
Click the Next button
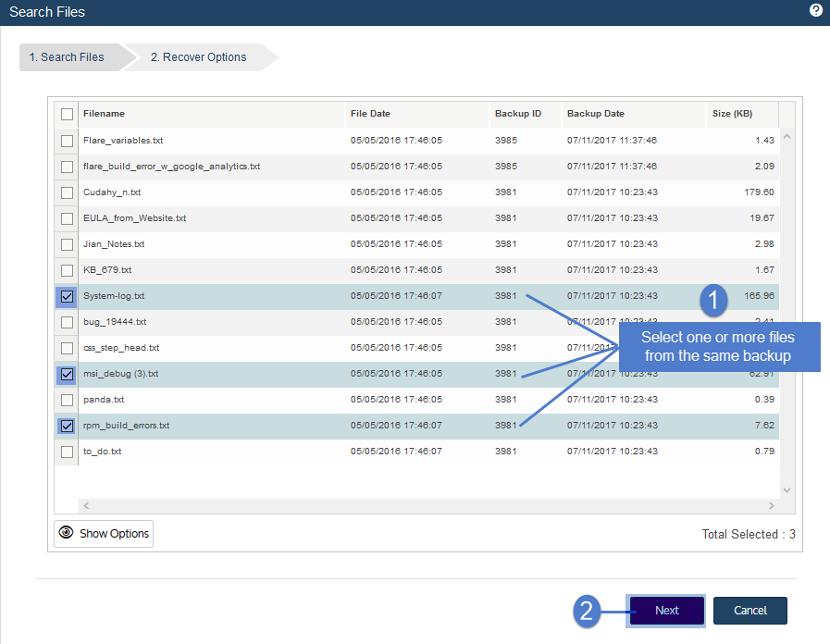[666, 611]
